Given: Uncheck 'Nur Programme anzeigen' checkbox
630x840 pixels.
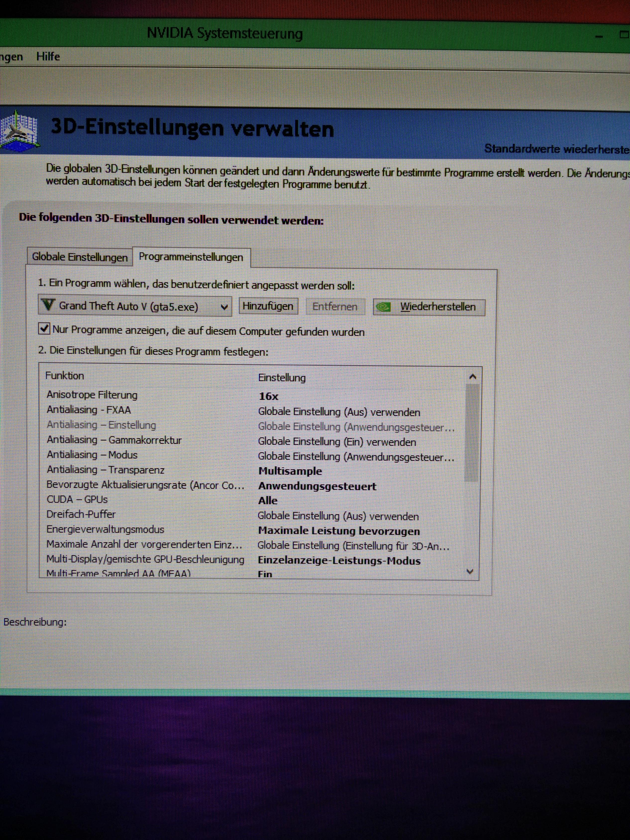Looking at the screenshot, I should click(x=44, y=328).
